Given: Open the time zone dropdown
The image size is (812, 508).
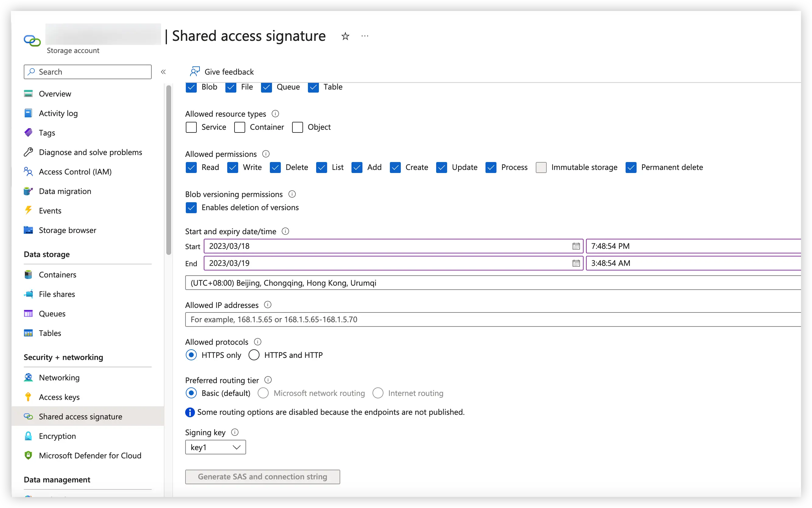Looking at the screenshot, I should click(x=493, y=283).
